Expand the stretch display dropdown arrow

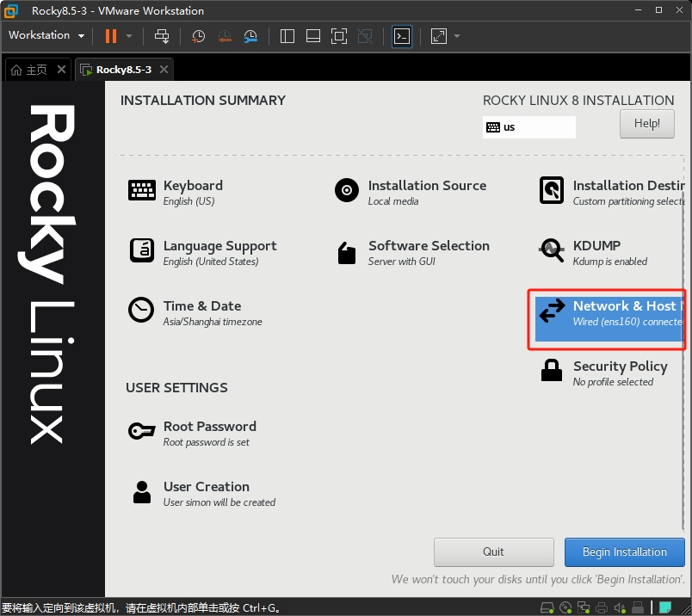click(x=457, y=36)
